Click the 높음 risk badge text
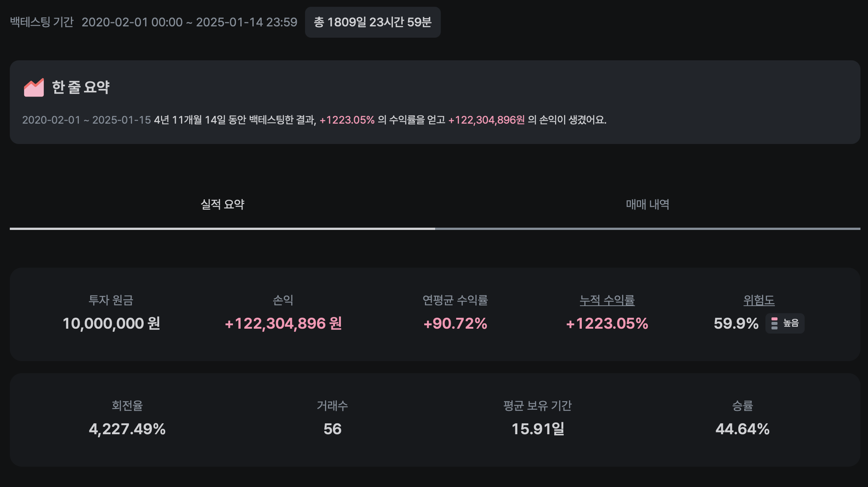This screenshot has width=868, height=487. click(791, 323)
